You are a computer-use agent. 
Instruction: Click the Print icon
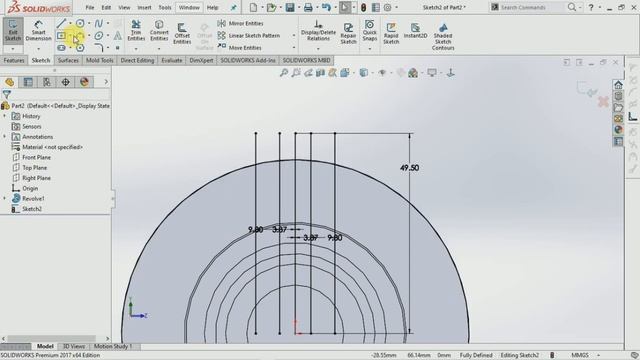click(308, 7)
